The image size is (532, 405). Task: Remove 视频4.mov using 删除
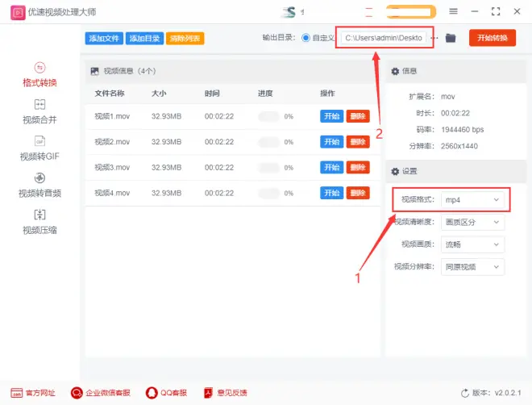[x=358, y=193]
